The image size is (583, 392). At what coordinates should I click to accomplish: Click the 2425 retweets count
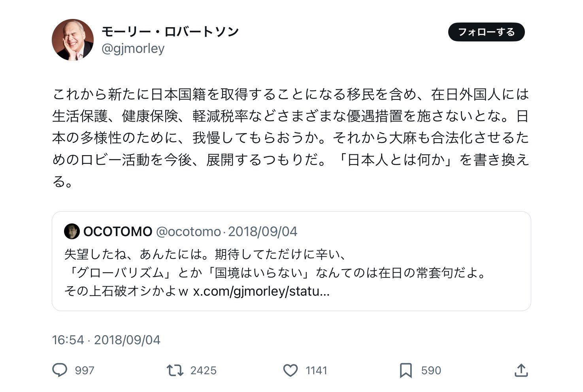point(203,370)
